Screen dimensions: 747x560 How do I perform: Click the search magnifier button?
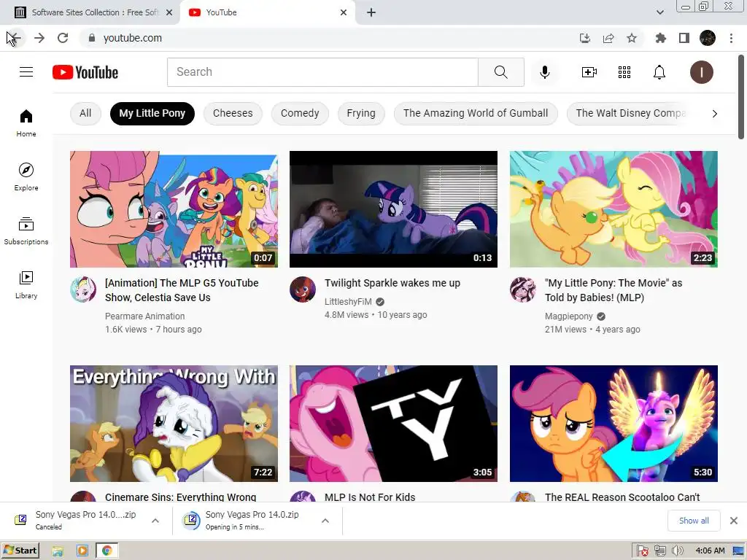(x=500, y=72)
